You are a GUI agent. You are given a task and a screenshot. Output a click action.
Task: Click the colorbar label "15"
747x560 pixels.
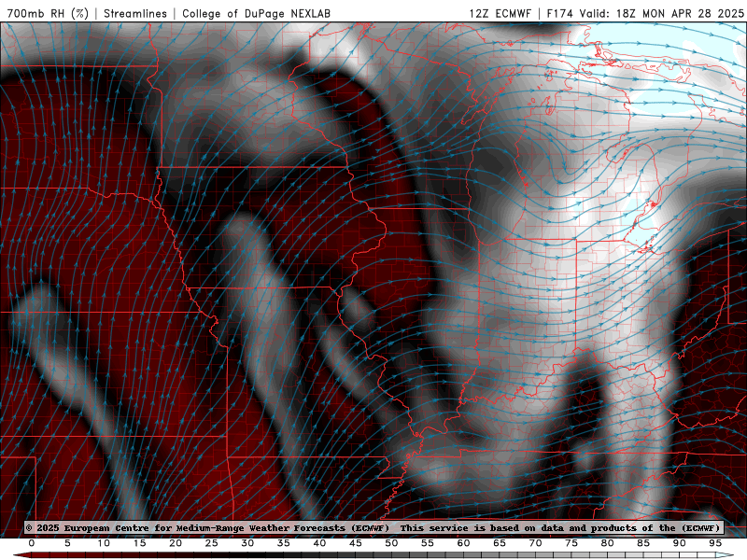pos(139,543)
